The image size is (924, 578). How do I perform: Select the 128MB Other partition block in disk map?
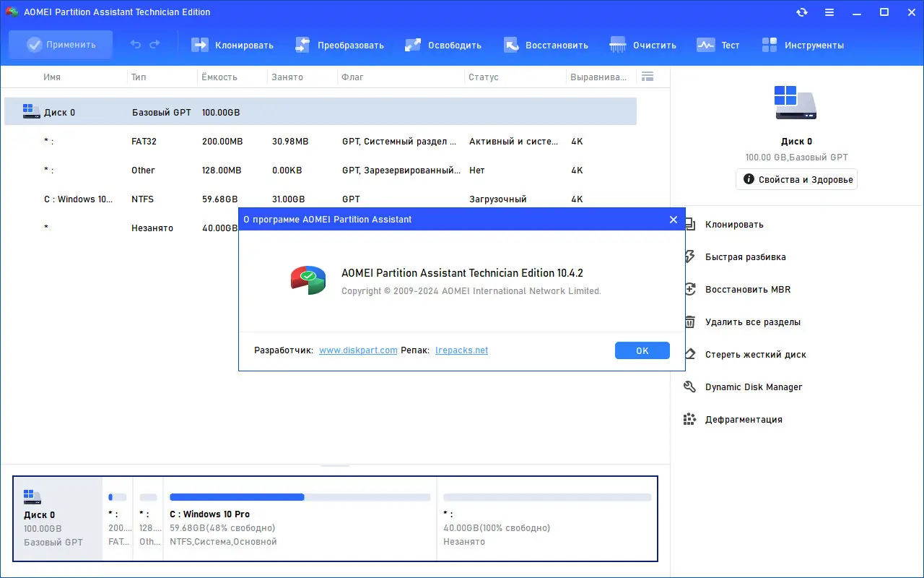(x=148, y=519)
